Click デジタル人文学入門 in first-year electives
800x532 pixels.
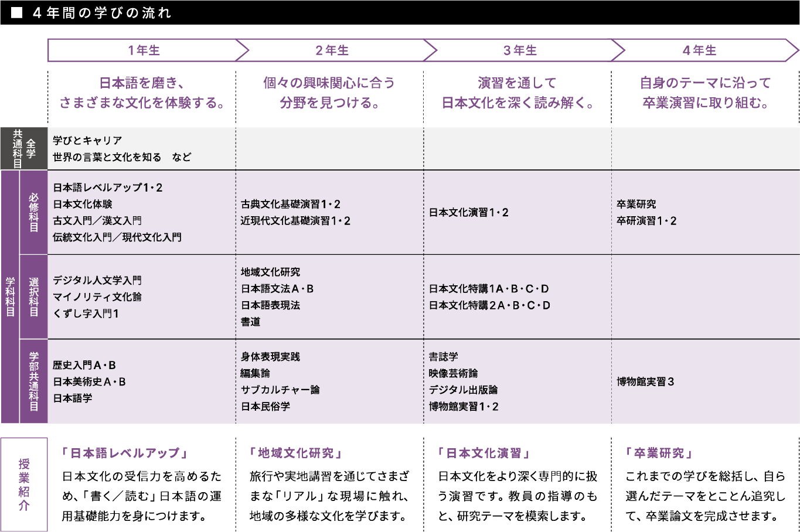97,281
